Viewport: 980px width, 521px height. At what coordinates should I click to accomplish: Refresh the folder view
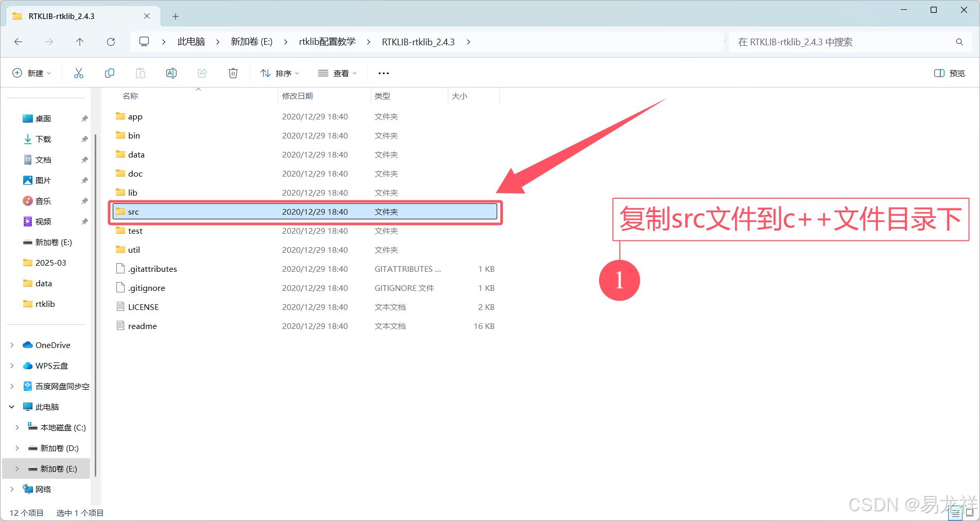[x=111, y=42]
